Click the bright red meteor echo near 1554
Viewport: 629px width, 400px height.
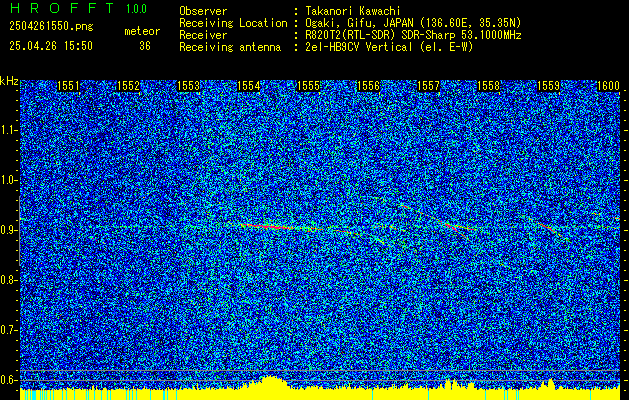click(266, 226)
